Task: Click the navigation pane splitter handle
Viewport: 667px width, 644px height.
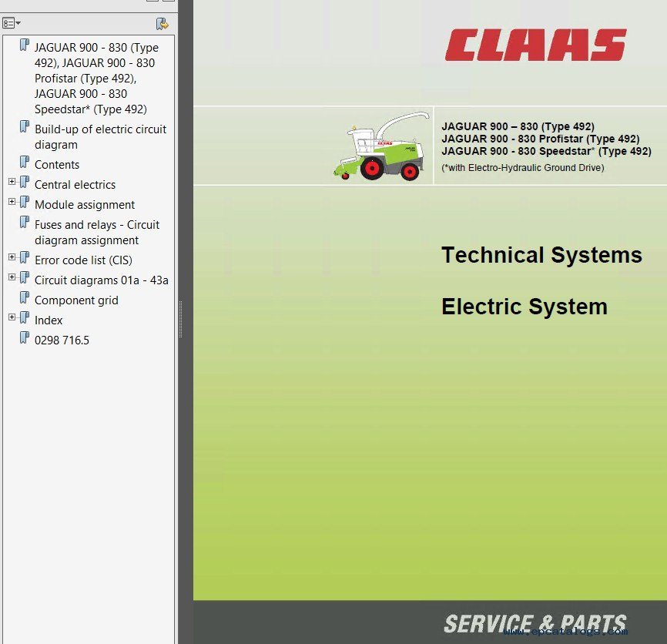Action: (x=181, y=319)
